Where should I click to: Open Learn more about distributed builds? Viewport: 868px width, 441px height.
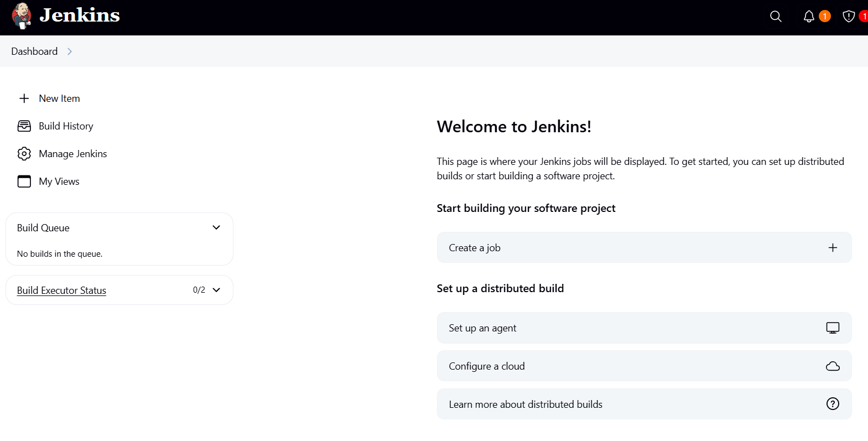[644, 404]
